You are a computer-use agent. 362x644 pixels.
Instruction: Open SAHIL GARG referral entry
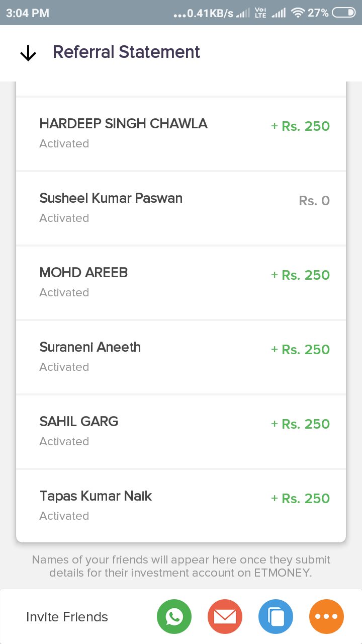pos(181,431)
